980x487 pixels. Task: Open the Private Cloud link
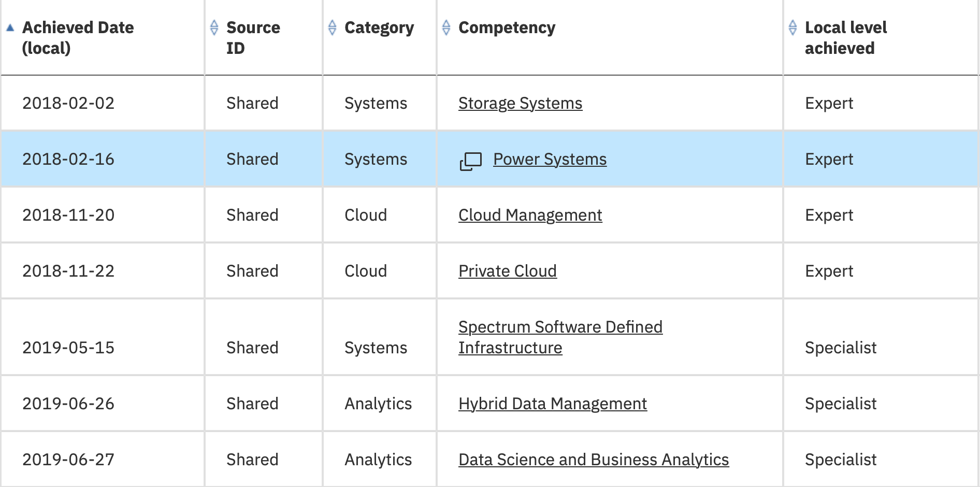click(x=507, y=271)
